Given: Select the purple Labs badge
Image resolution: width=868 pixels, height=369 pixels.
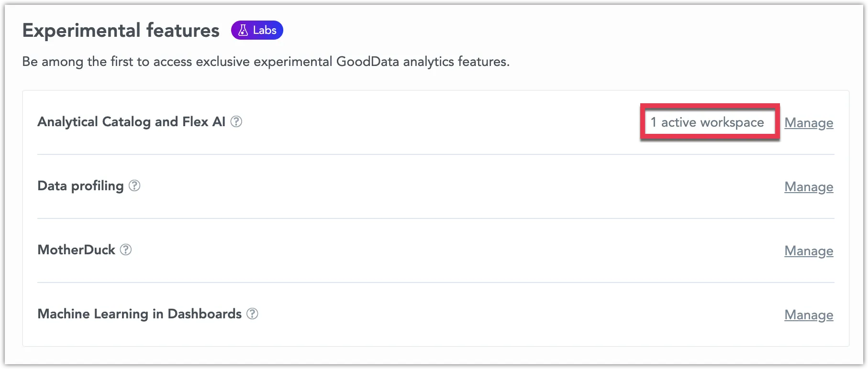Looking at the screenshot, I should [x=257, y=30].
